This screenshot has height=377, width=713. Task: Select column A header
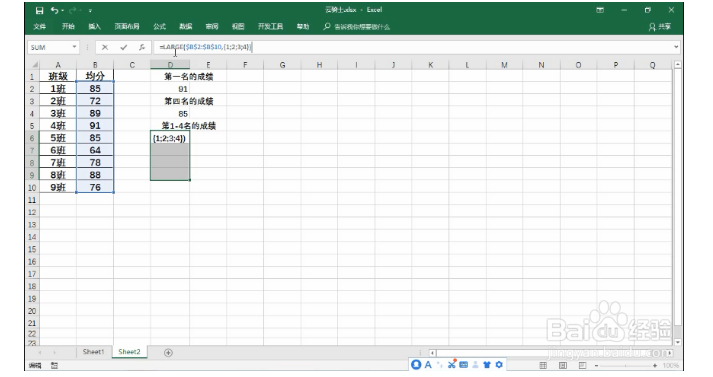(x=58, y=65)
